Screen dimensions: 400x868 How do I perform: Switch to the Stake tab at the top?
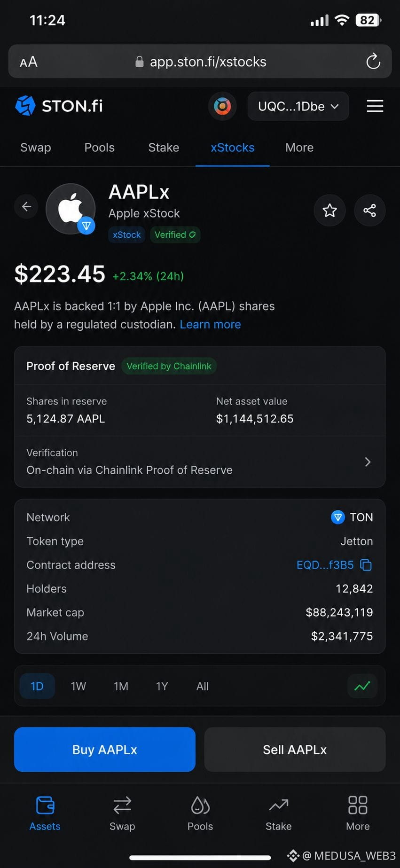tap(164, 148)
